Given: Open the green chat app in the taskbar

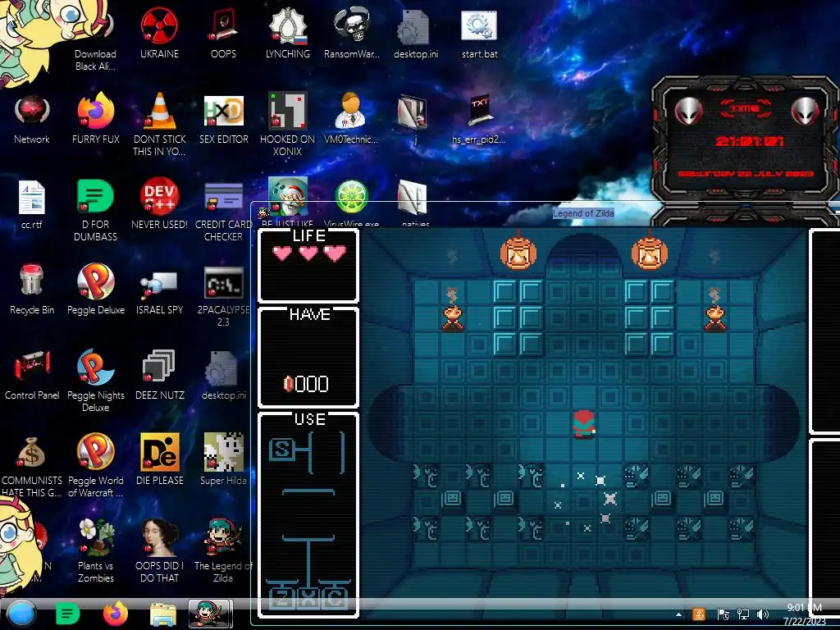Looking at the screenshot, I should (67, 614).
